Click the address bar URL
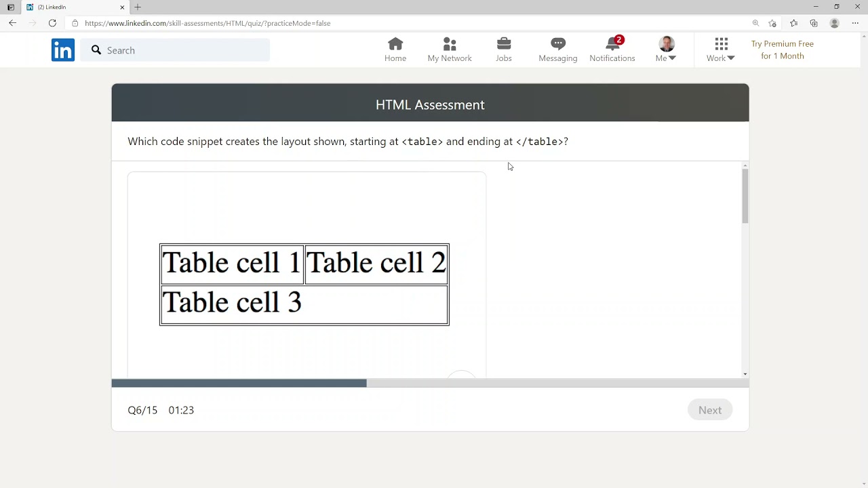 click(208, 23)
